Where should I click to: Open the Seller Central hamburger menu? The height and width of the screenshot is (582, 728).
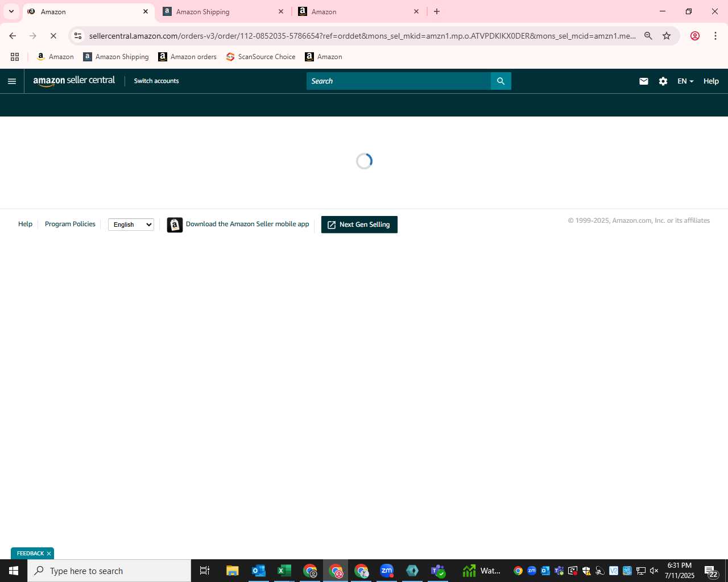pos(12,81)
